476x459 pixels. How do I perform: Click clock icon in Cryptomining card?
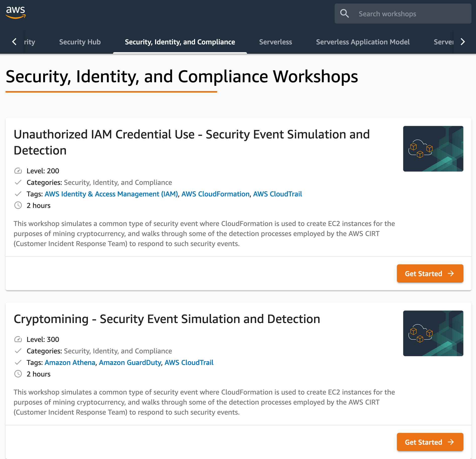tap(18, 374)
